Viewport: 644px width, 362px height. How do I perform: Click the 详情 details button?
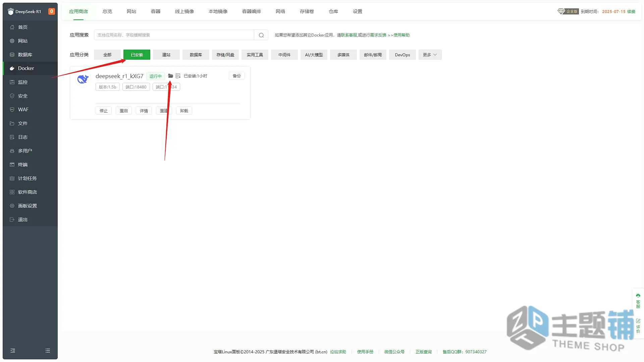tap(144, 111)
